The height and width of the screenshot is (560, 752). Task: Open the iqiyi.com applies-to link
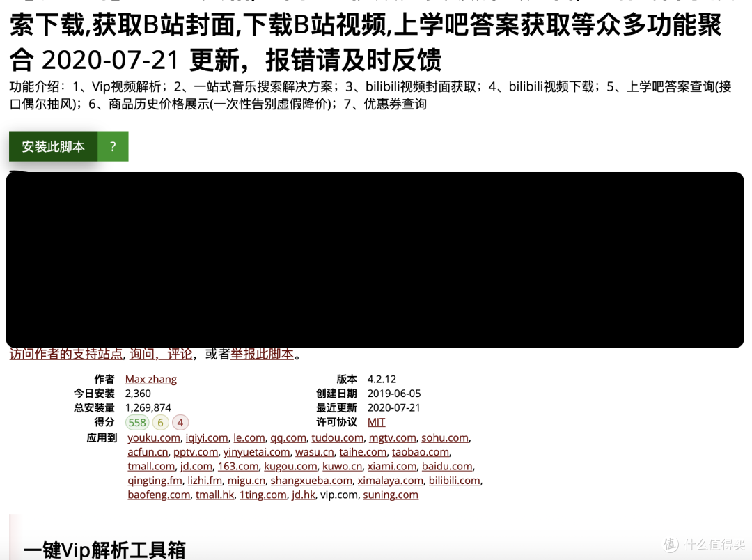(207, 437)
